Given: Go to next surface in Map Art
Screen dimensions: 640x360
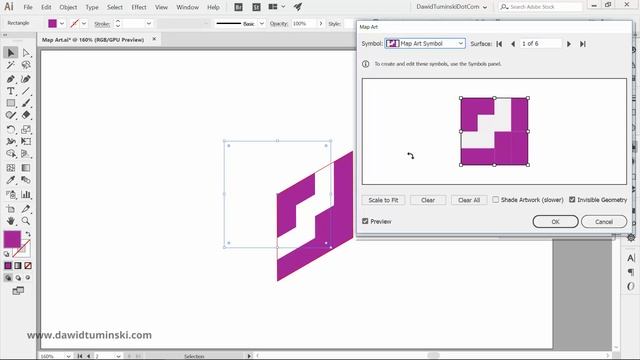Looking at the screenshot, I should (x=569, y=44).
